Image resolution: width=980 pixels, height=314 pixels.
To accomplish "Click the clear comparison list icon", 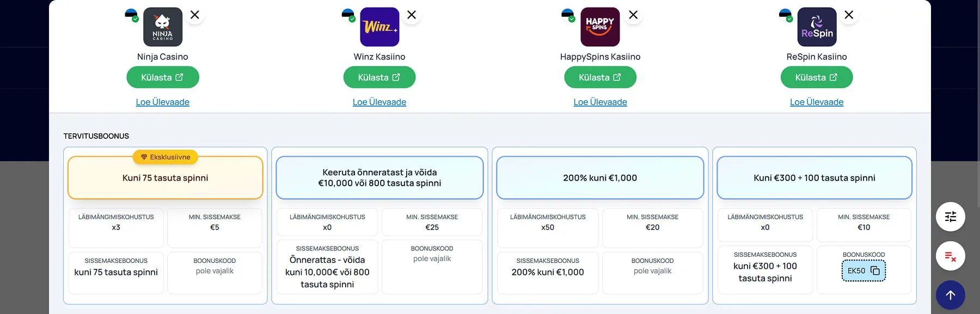I will point(950,256).
